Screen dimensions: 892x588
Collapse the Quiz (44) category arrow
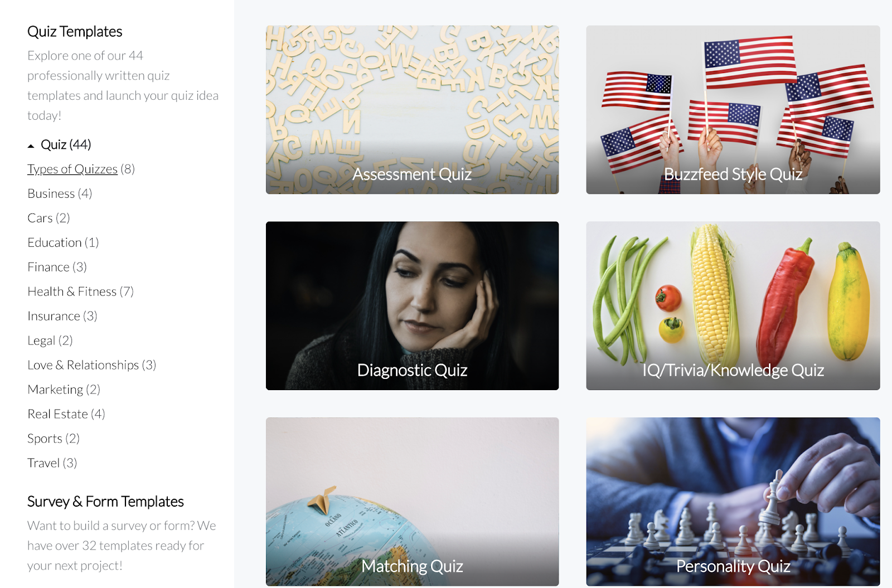[31, 146]
